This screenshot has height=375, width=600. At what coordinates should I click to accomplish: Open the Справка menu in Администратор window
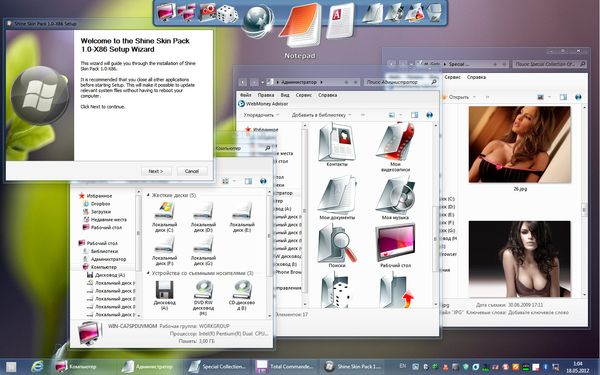(x=328, y=95)
